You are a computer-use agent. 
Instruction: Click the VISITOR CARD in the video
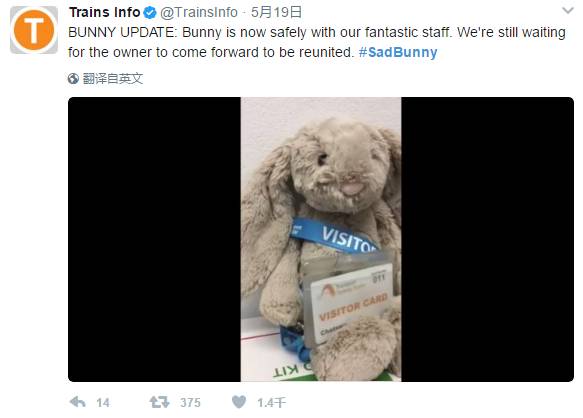pos(353,307)
